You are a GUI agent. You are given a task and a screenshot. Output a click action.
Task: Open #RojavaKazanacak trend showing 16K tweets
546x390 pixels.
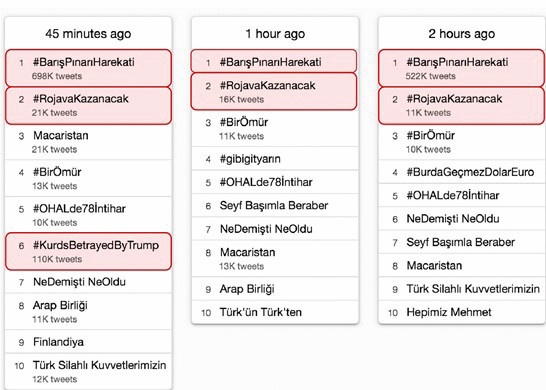(274, 92)
